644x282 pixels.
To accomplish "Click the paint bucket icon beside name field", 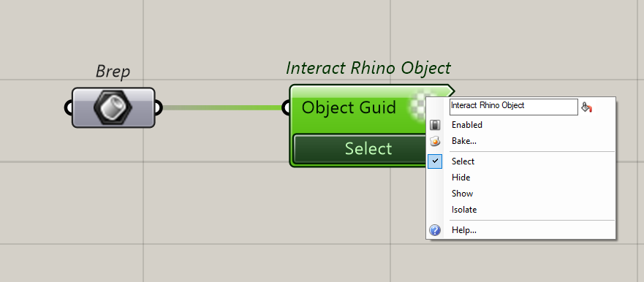I will [587, 107].
